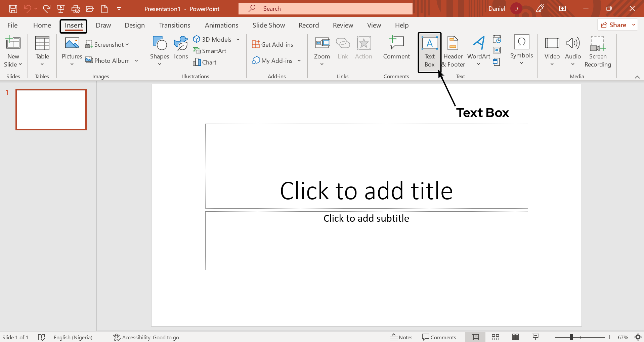Select the Text Box tool

point(429,52)
